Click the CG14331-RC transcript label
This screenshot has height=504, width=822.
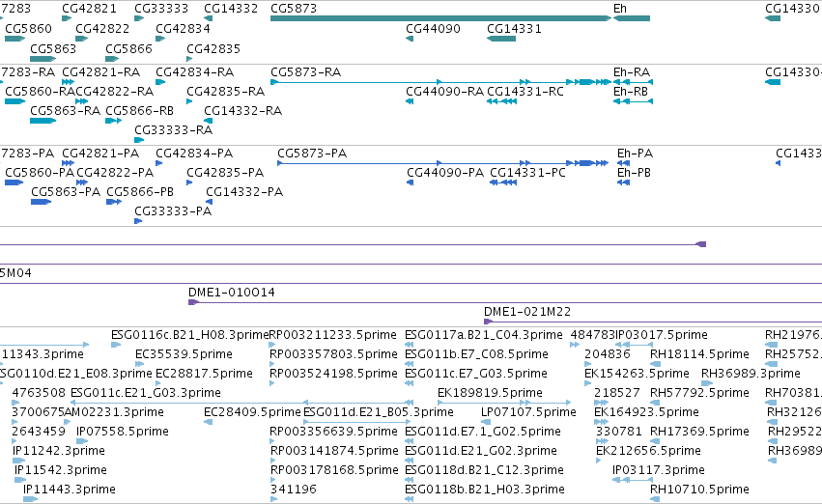click(x=525, y=92)
